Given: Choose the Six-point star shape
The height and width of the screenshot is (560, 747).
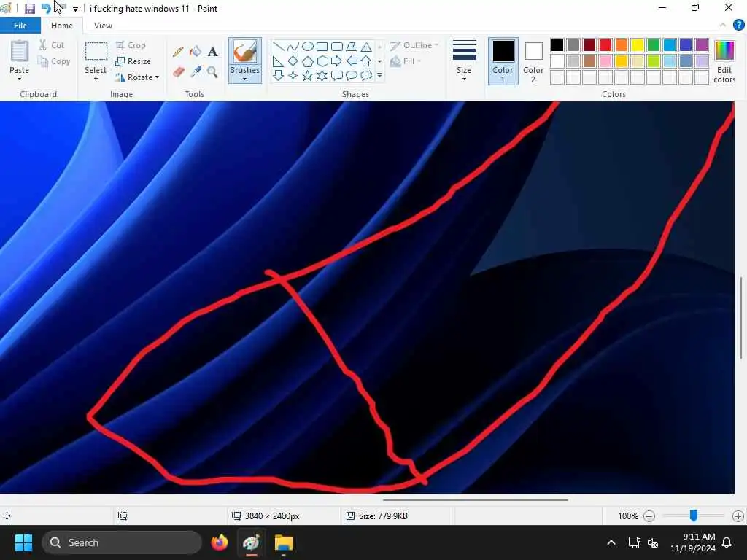Looking at the screenshot, I should 322,75.
